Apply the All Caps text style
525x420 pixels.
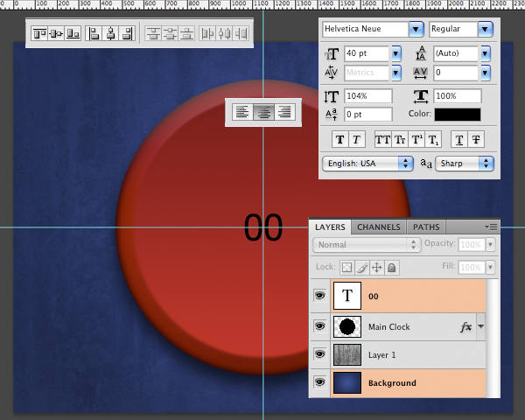pyautogui.click(x=382, y=139)
